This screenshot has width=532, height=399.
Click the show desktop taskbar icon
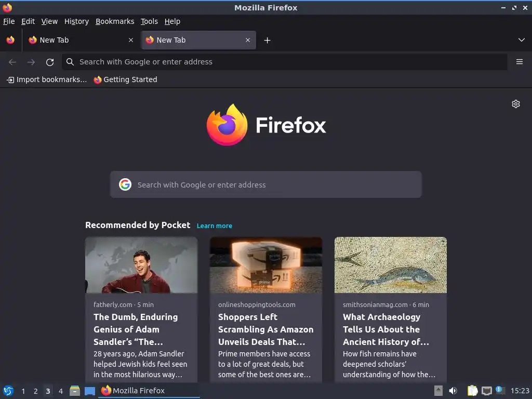[x=90, y=391]
